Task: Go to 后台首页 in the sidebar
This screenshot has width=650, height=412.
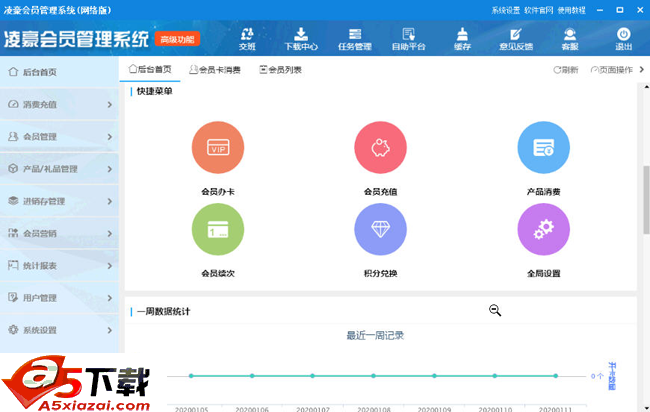Action: (59, 72)
